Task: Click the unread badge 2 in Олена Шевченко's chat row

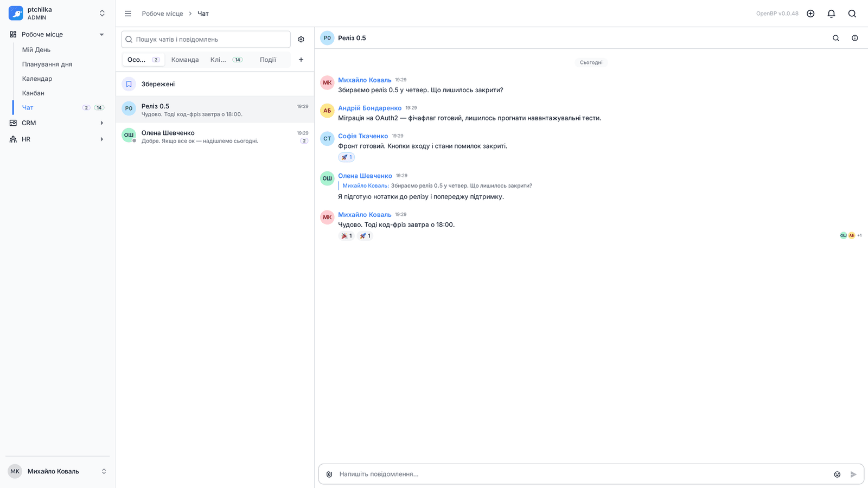Action: click(304, 141)
